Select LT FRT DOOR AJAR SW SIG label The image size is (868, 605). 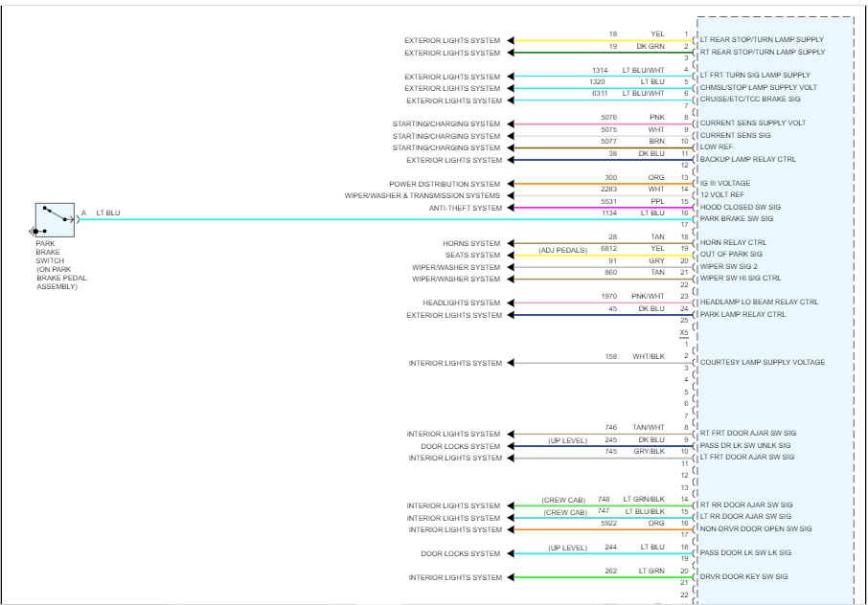pyautogui.click(x=746, y=458)
